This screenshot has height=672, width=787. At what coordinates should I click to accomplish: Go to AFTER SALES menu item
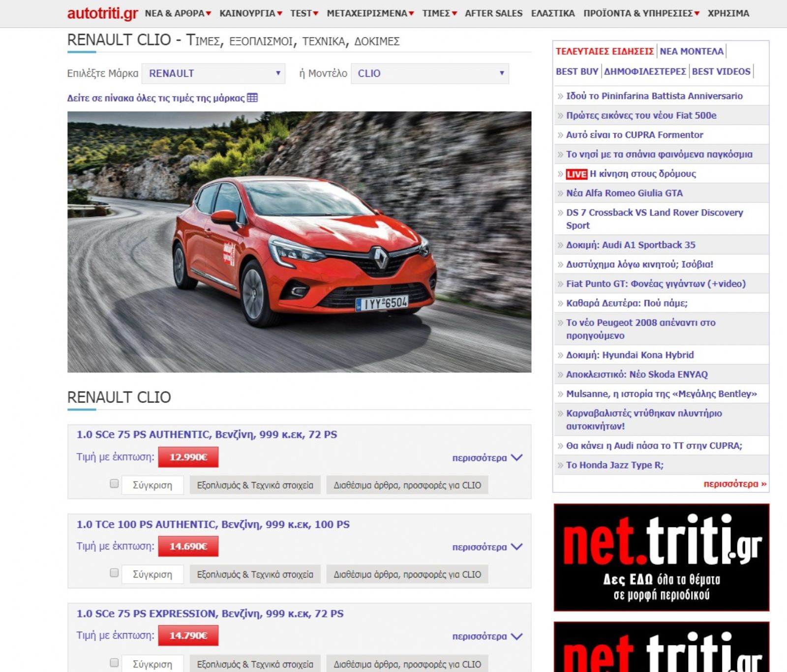point(493,13)
